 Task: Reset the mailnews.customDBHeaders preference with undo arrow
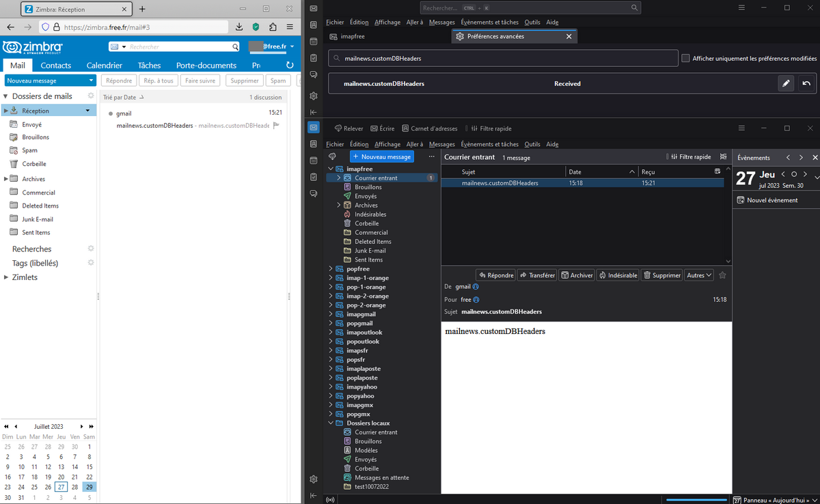click(806, 83)
